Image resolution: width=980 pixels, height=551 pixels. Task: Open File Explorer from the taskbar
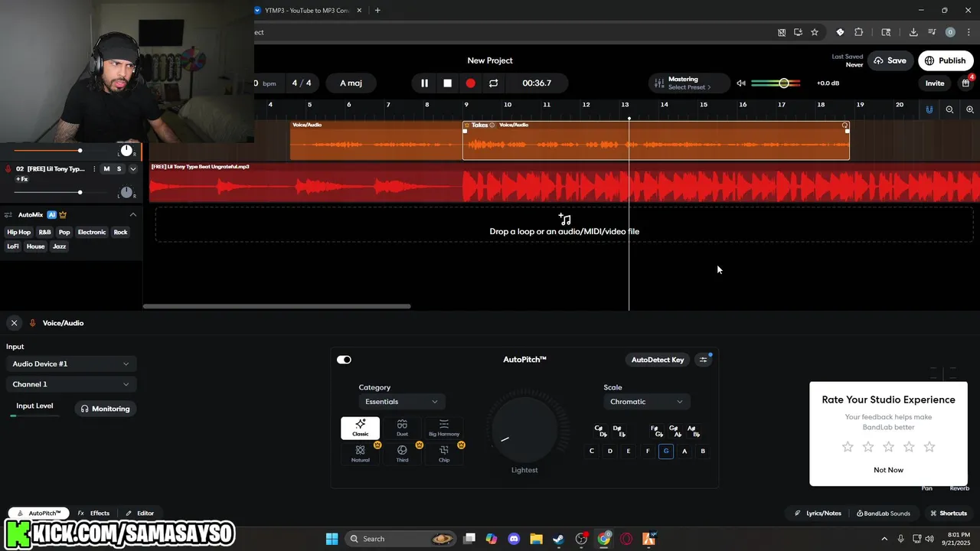tap(536, 539)
